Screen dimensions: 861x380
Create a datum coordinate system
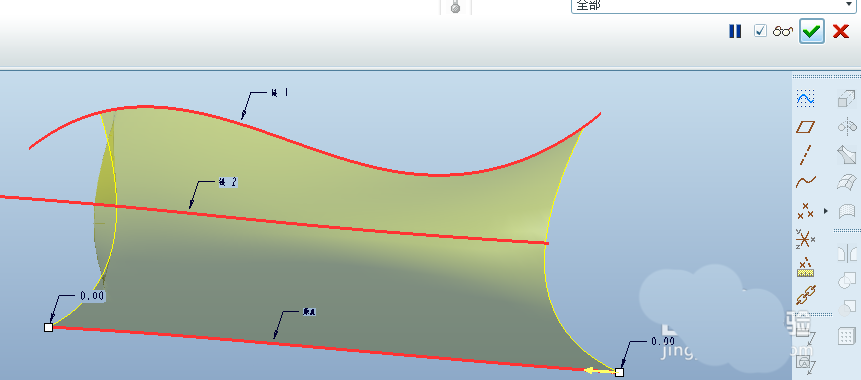(806, 239)
